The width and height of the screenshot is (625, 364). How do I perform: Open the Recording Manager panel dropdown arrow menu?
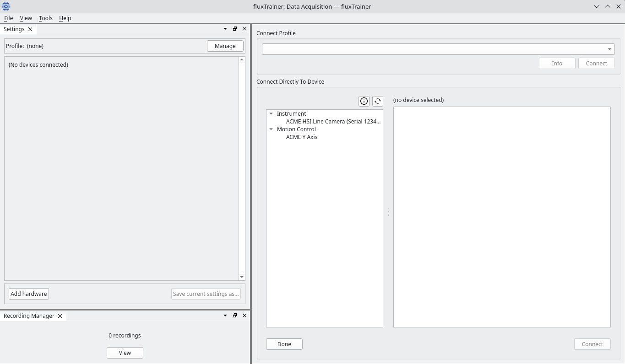pos(225,316)
